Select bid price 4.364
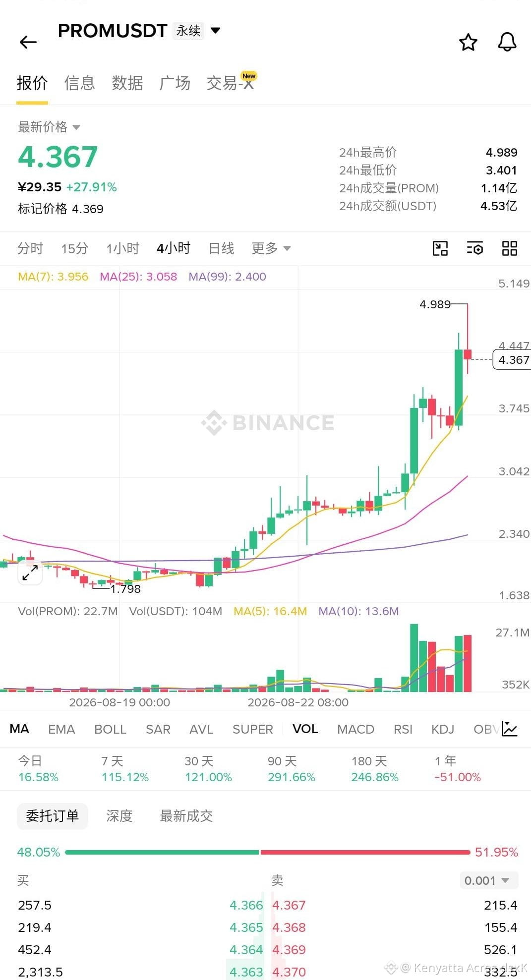 coord(246,950)
